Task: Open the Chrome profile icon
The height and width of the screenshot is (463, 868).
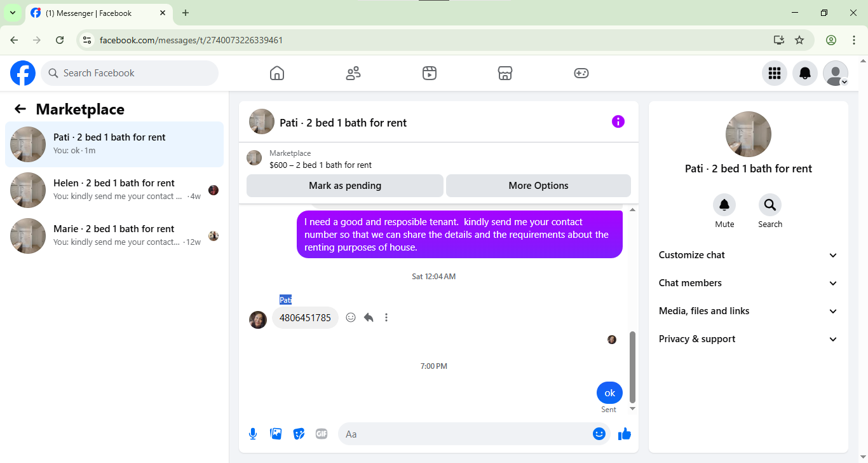Action: 831,40
